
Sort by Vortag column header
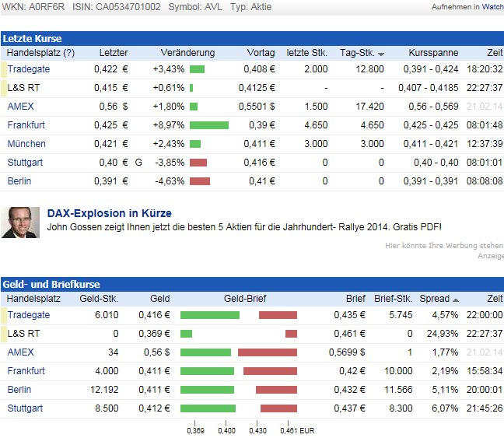[x=261, y=53]
